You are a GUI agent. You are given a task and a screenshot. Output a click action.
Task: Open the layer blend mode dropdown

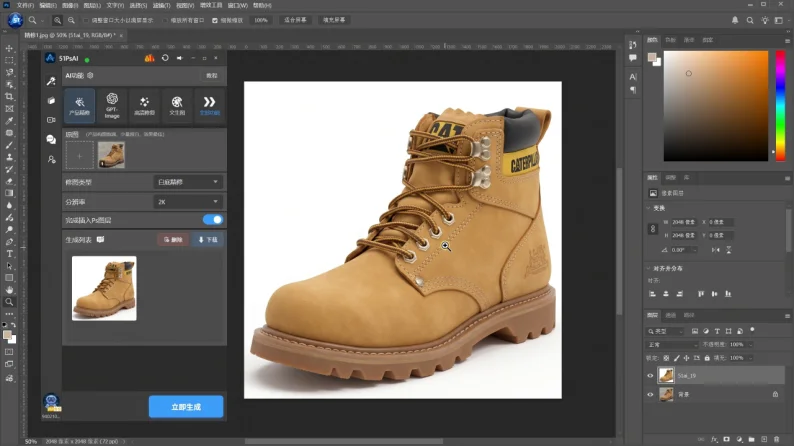672,345
